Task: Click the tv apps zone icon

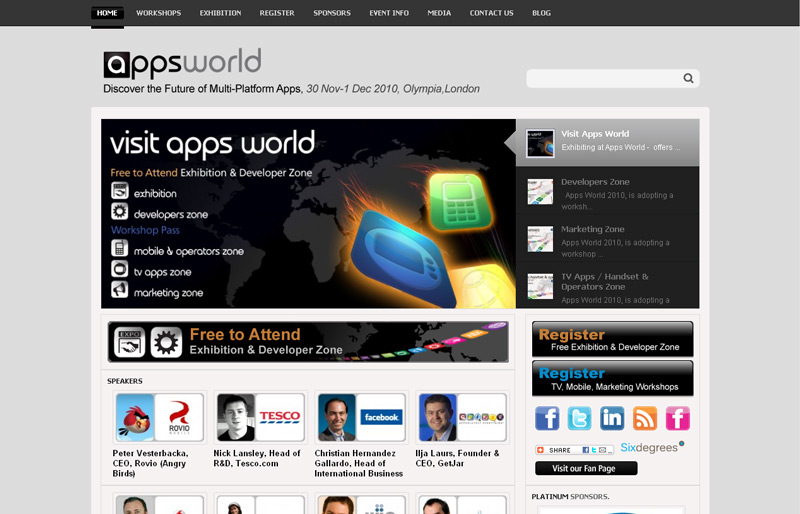Action: (x=120, y=270)
